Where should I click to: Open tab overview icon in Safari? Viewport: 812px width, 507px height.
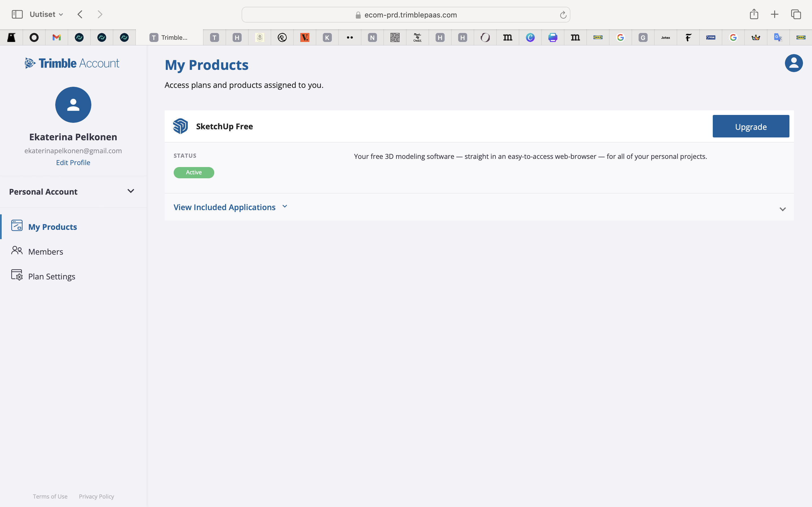(x=796, y=14)
